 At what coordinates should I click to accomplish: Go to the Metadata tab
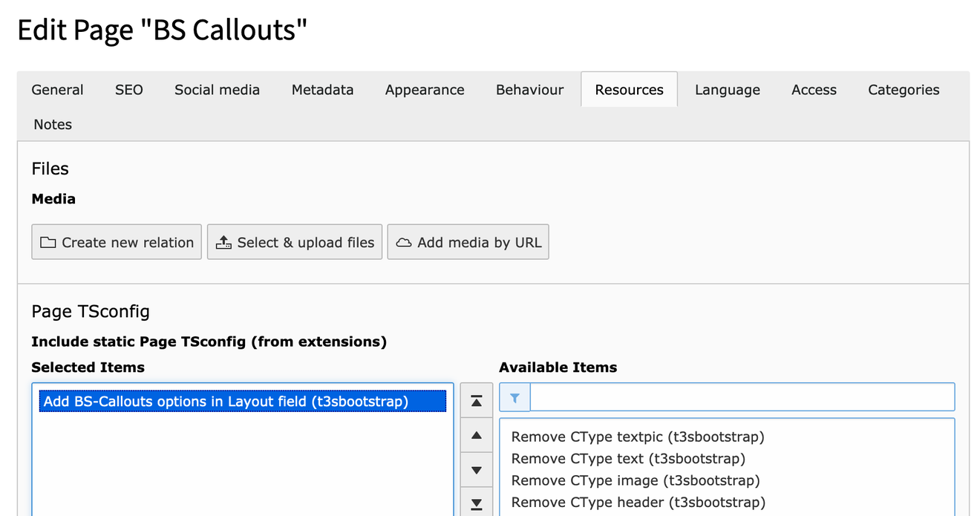tap(322, 90)
